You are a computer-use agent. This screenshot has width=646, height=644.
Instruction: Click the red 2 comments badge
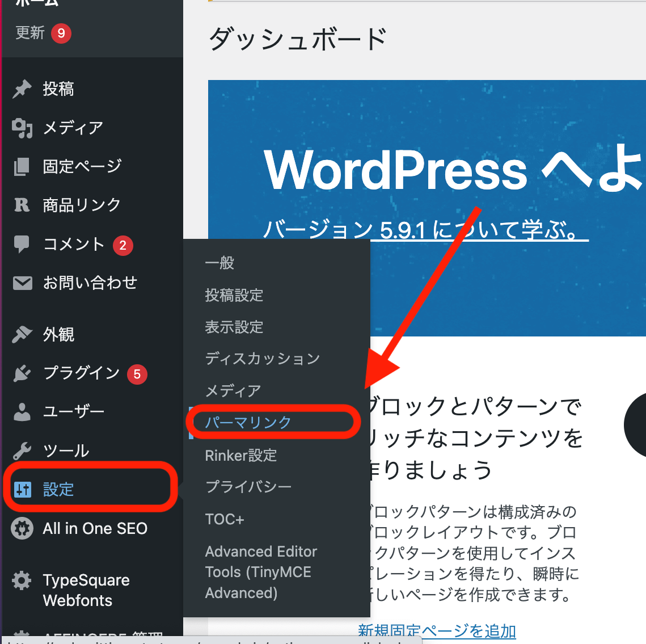click(x=123, y=245)
